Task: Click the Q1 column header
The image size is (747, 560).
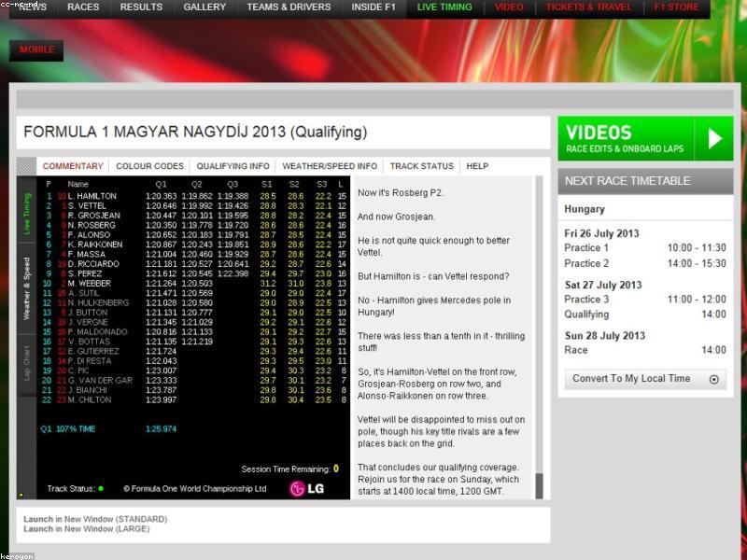Action: 161,184
